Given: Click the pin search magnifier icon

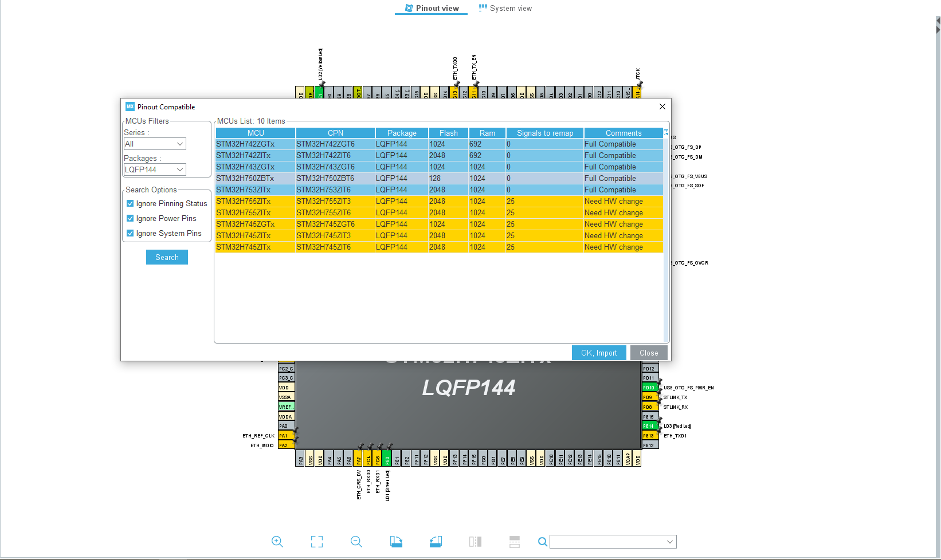Looking at the screenshot, I should click(543, 542).
